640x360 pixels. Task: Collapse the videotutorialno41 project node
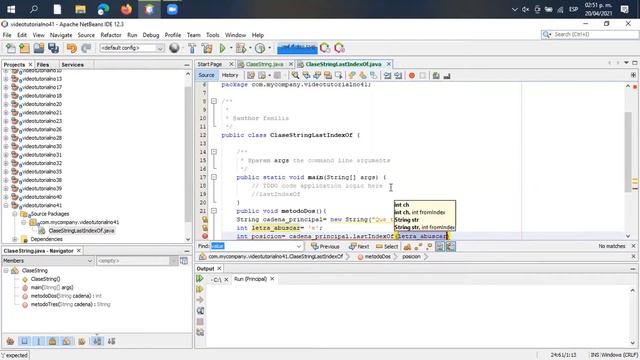[x=6, y=205]
